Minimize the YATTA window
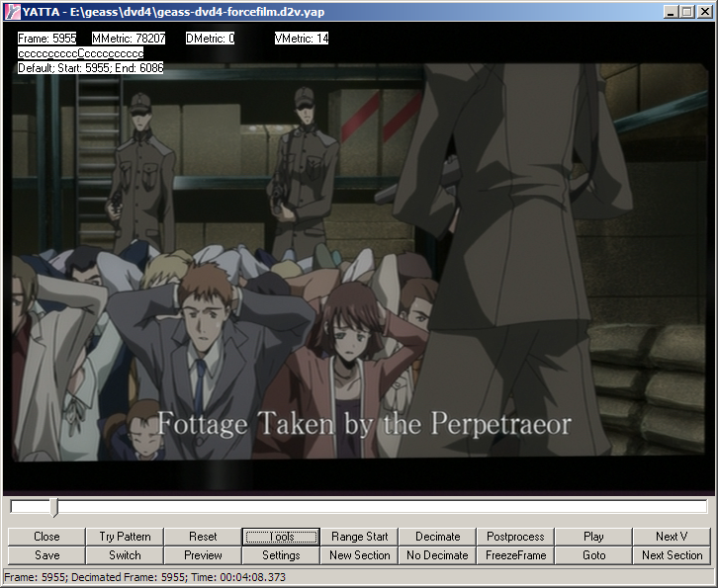 [x=671, y=12]
